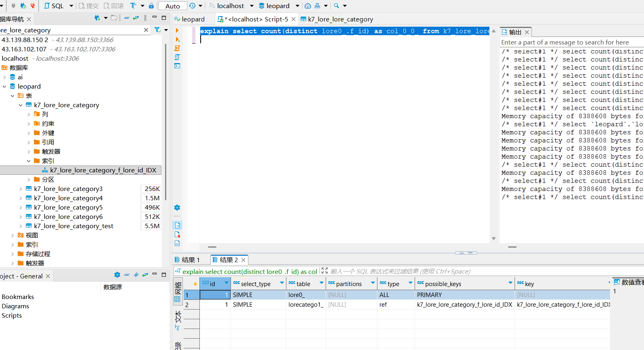Click the execute SQL script icon

point(177,48)
